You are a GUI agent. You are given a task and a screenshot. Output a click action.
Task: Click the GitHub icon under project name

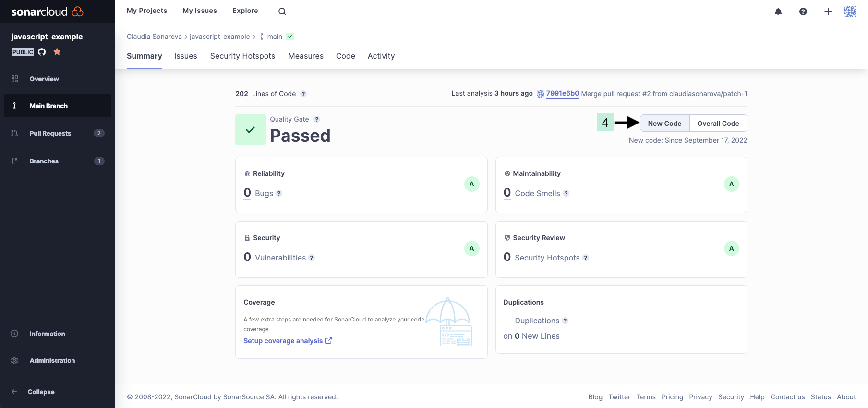point(42,52)
